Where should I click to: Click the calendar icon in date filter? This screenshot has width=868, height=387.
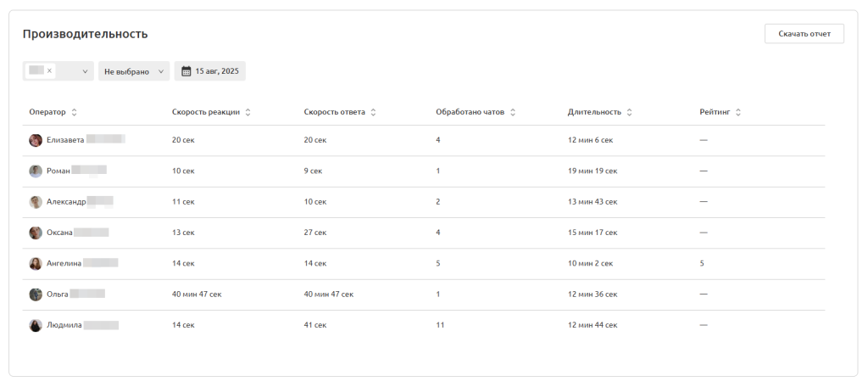click(x=186, y=71)
